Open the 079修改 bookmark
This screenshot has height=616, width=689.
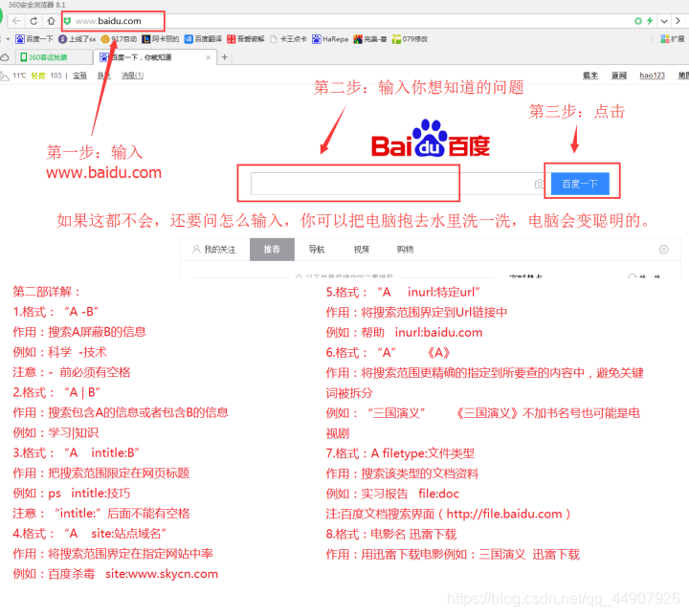click(x=410, y=39)
